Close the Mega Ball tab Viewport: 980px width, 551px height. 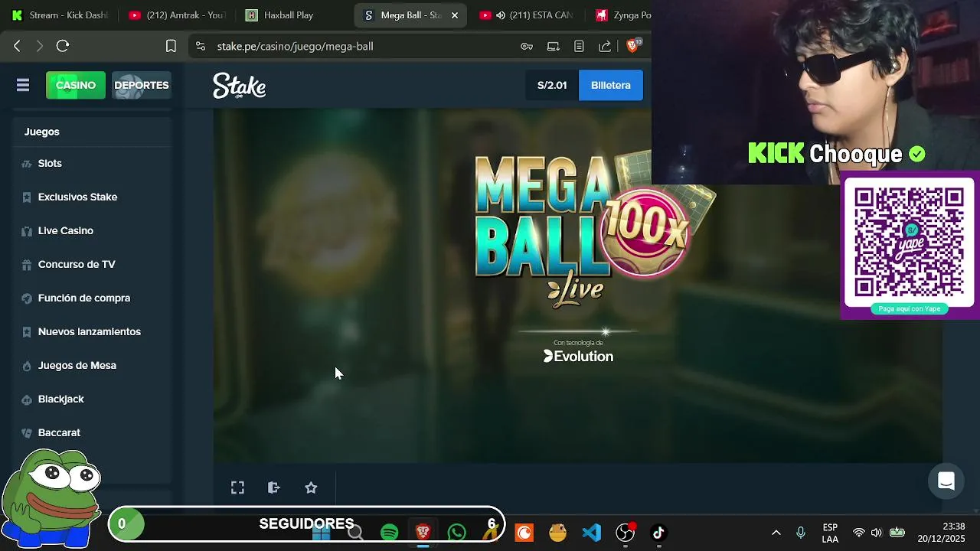click(455, 15)
